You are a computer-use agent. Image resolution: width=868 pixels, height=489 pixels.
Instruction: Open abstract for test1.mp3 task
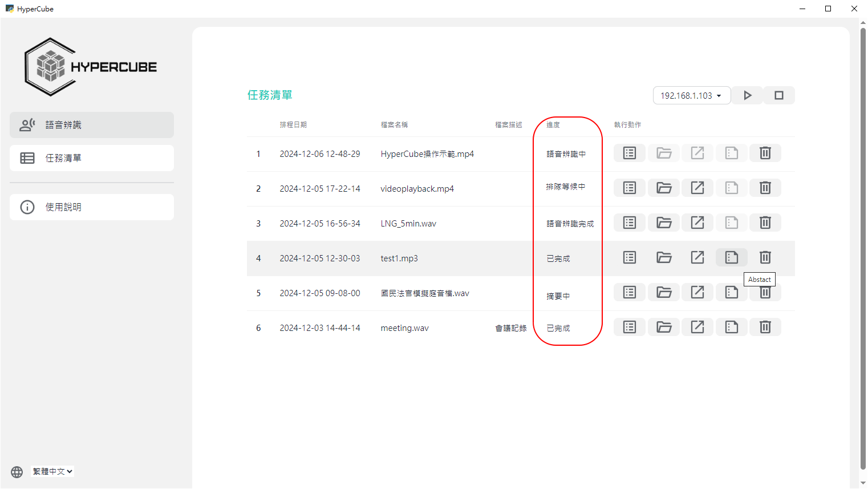[732, 257]
